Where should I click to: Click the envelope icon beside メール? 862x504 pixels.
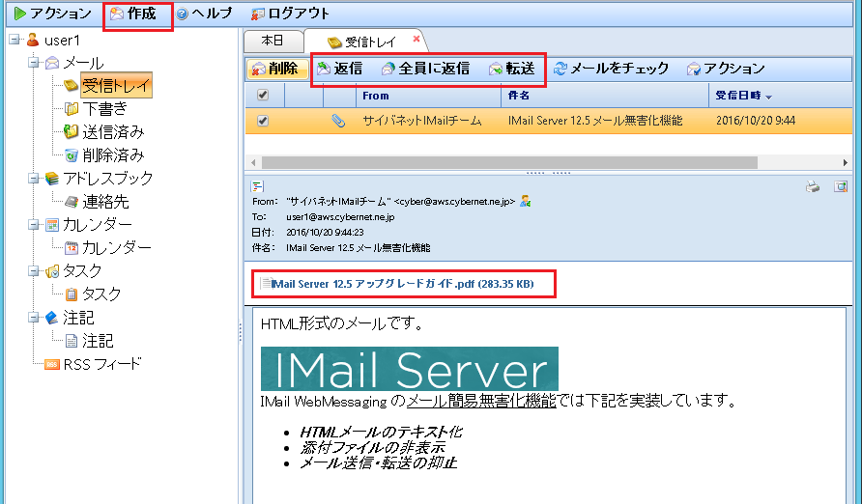52,63
